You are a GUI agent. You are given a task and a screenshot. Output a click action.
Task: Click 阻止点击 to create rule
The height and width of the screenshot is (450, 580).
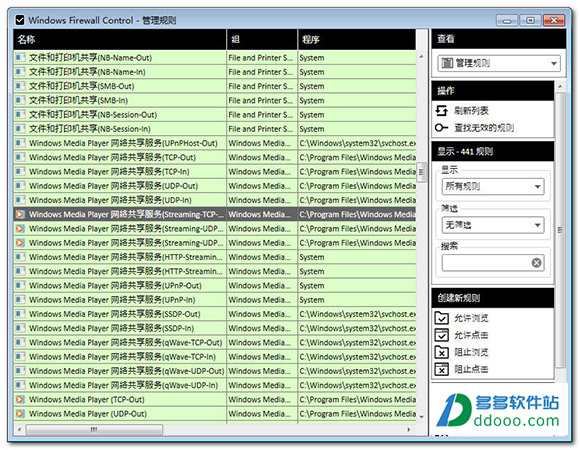[x=471, y=369]
